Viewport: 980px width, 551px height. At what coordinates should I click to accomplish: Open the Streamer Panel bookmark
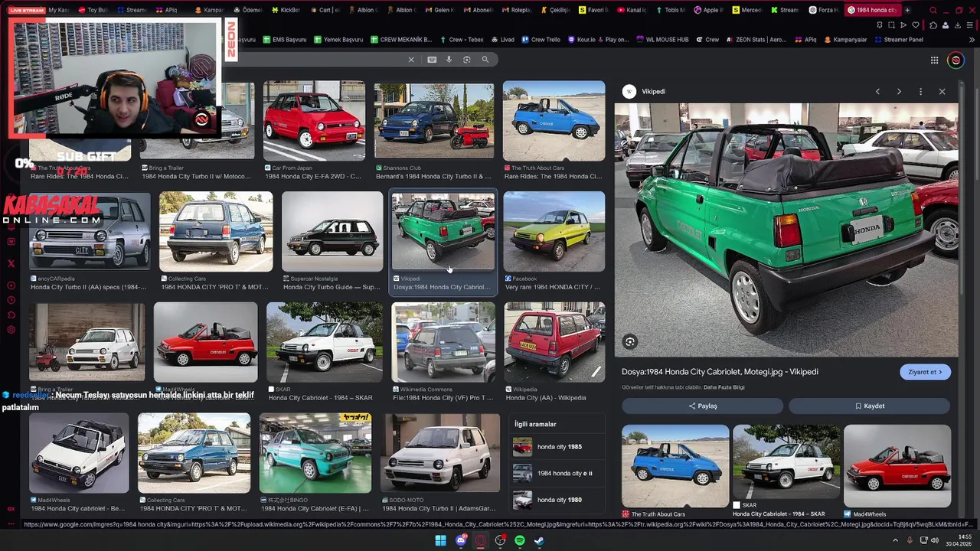(898, 40)
